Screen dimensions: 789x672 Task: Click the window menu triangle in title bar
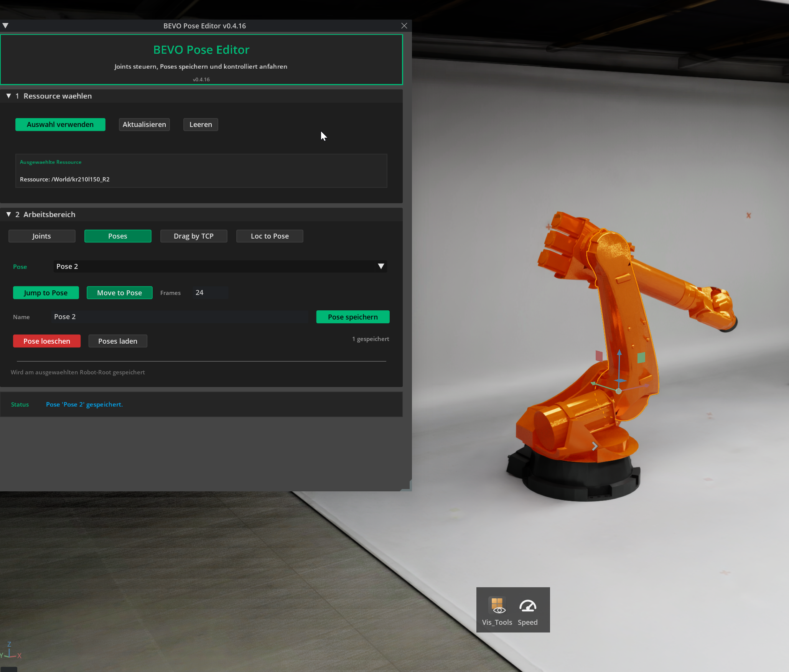point(5,26)
